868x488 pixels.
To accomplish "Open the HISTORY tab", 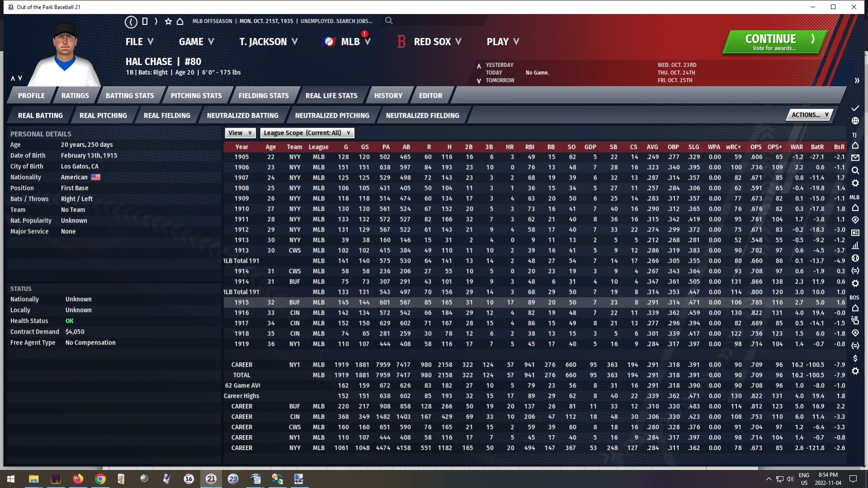I will coord(388,95).
